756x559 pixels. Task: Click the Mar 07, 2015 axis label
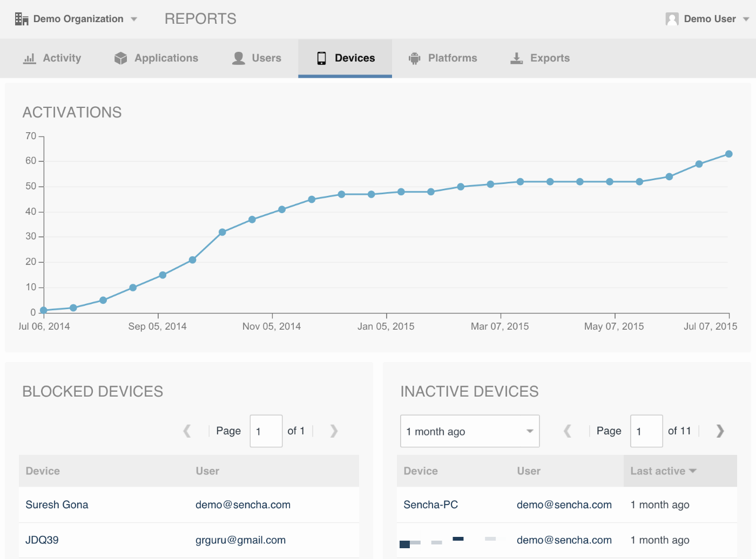(x=500, y=326)
